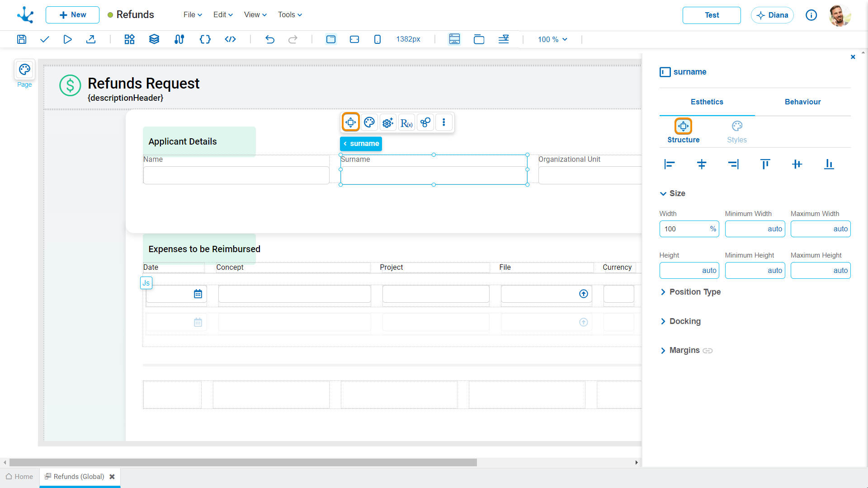
Task: Click the New button
Action: click(x=72, y=15)
